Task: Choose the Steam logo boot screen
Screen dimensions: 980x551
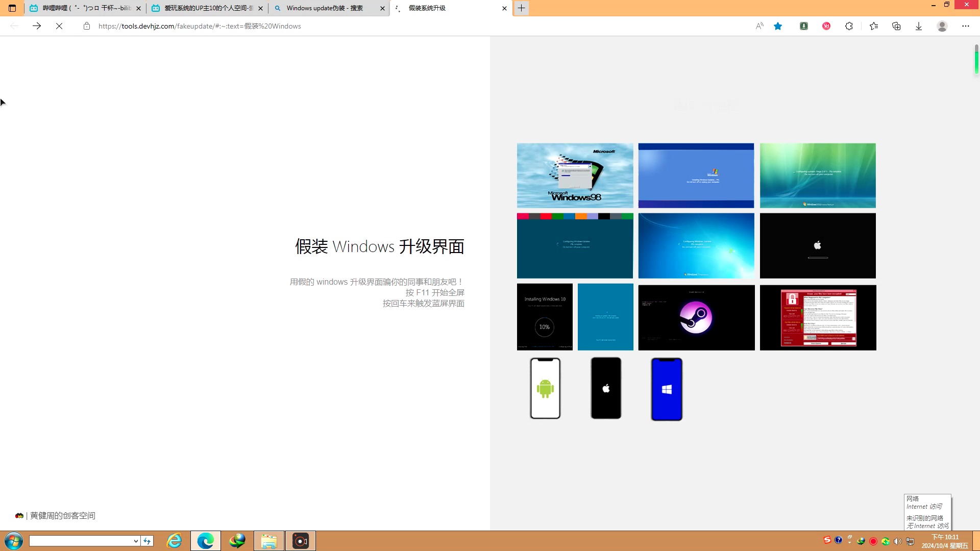Action: pyautogui.click(x=696, y=317)
